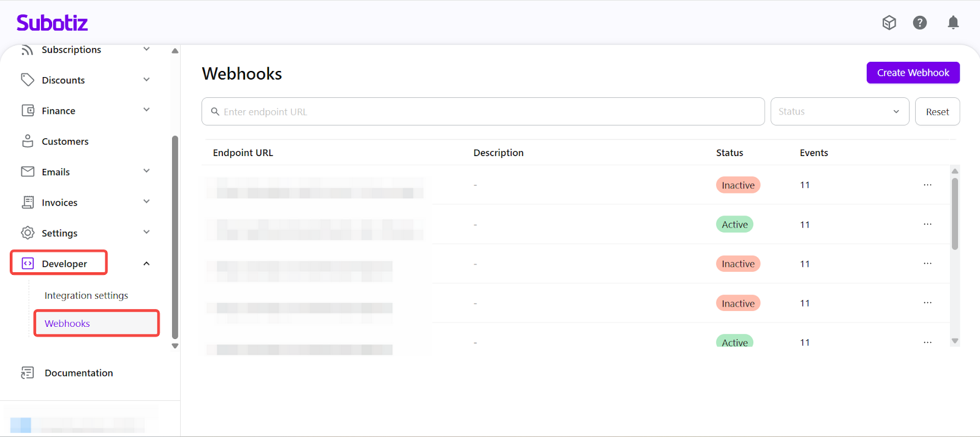980x437 pixels.
Task: Click the Settings gear icon in sidebar
Action: (x=28, y=233)
